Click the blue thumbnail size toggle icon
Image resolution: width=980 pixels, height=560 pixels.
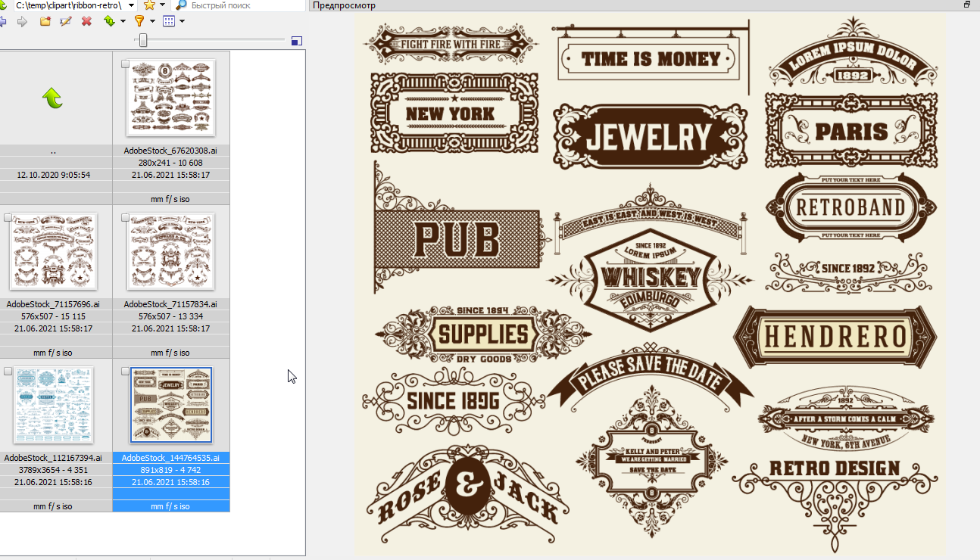point(297,40)
